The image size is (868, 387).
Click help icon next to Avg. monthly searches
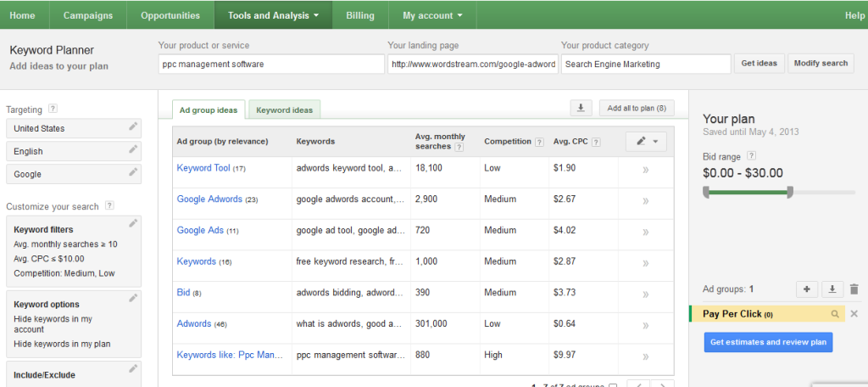(459, 147)
